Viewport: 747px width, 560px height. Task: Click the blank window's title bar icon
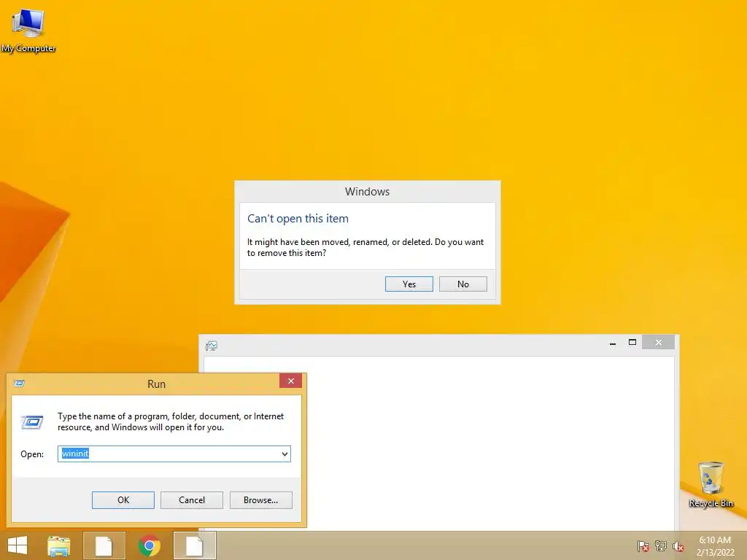coord(211,346)
